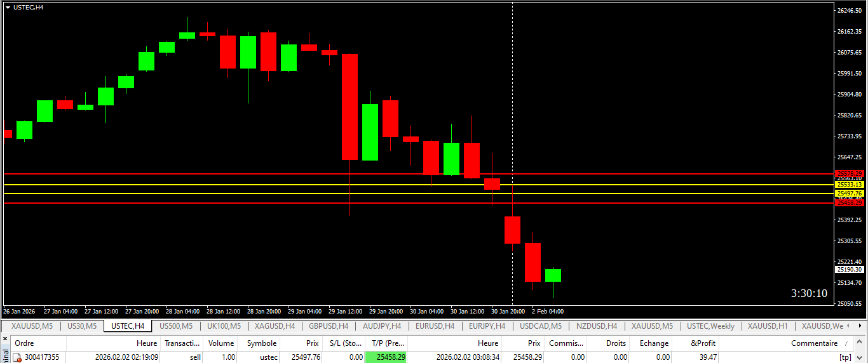The width and height of the screenshot is (868, 363).
Task: Switch to the GBPUSD,H4 chart tab
Action: 329,326
